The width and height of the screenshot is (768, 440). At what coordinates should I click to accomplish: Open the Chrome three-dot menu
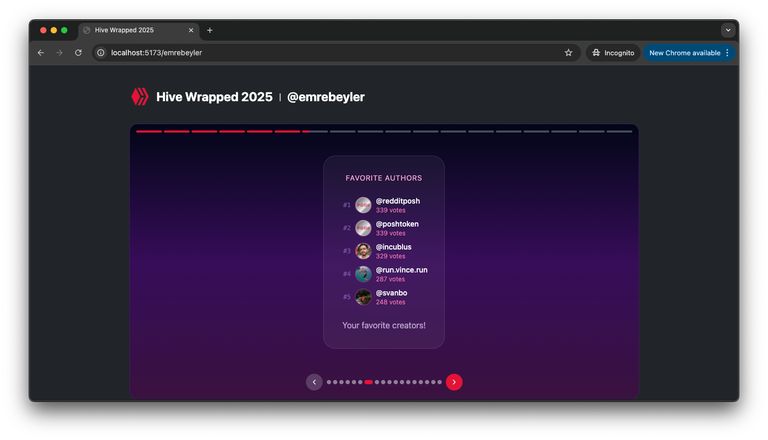(728, 52)
